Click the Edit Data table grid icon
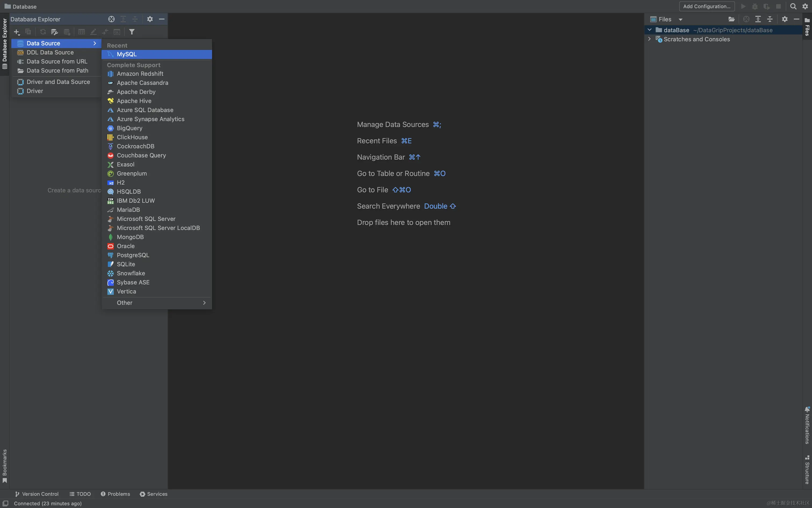812x508 pixels. 82,32
